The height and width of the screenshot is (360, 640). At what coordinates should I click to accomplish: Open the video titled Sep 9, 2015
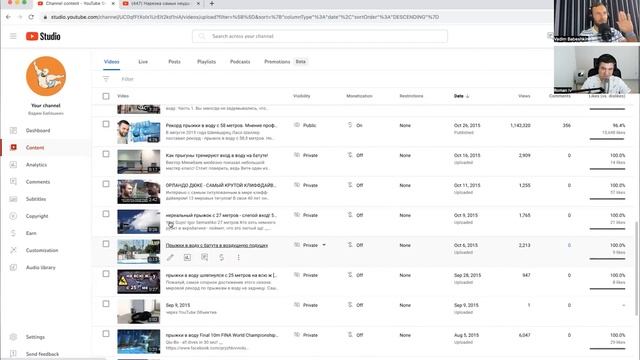click(178, 305)
